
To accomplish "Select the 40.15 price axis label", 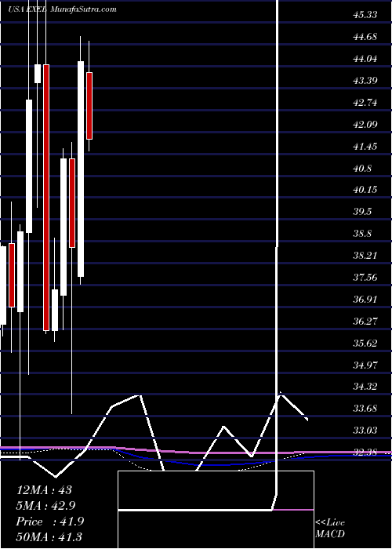I will coord(365,190).
